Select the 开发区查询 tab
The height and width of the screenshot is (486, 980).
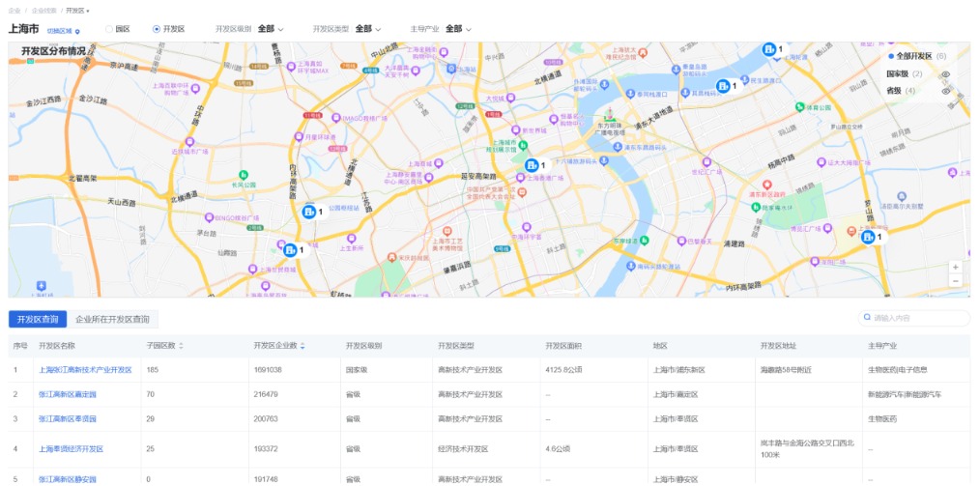[38, 319]
